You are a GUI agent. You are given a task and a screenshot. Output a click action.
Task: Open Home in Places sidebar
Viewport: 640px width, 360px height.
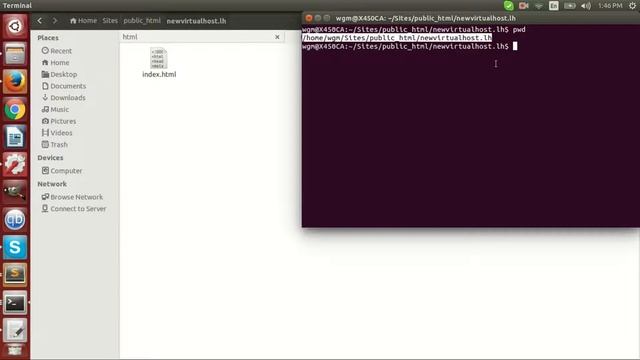(55, 62)
